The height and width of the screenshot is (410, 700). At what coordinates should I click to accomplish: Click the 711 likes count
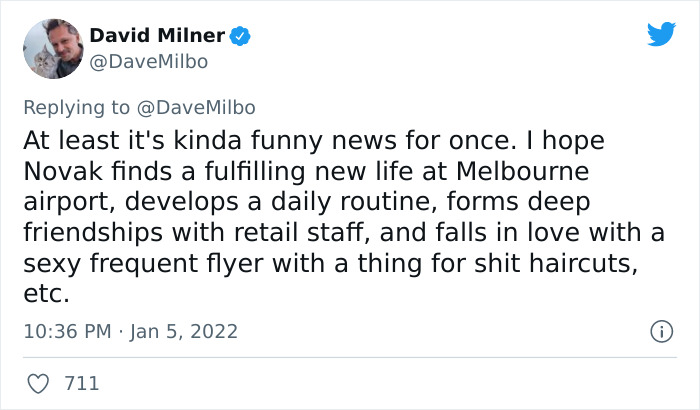tap(81, 382)
